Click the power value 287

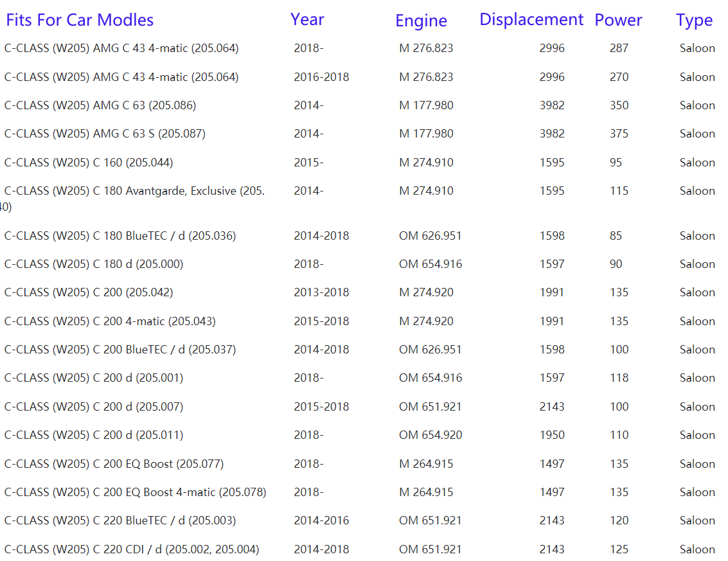tap(619, 48)
